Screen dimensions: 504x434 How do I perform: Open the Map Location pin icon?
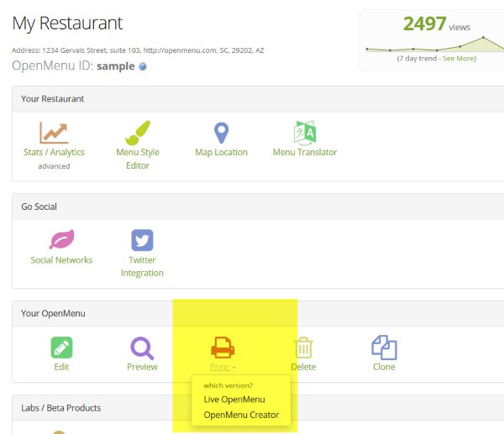(221, 133)
